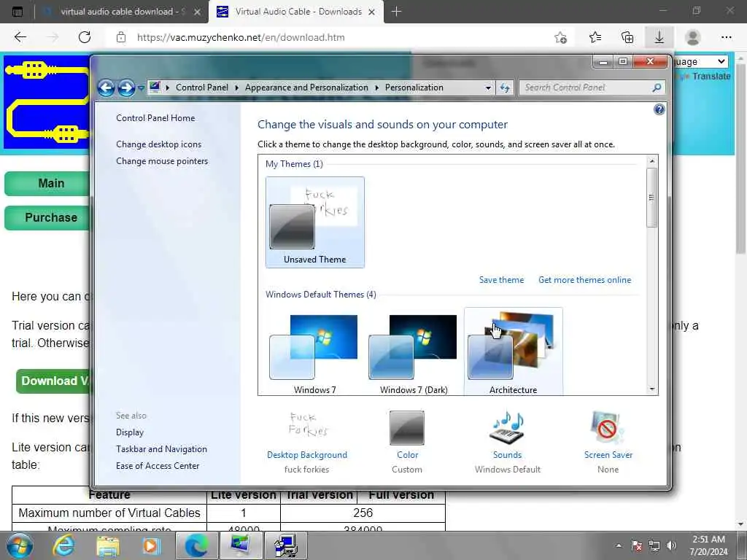
Task: Click the Control Panel back arrow button
Action: [x=106, y=88]
